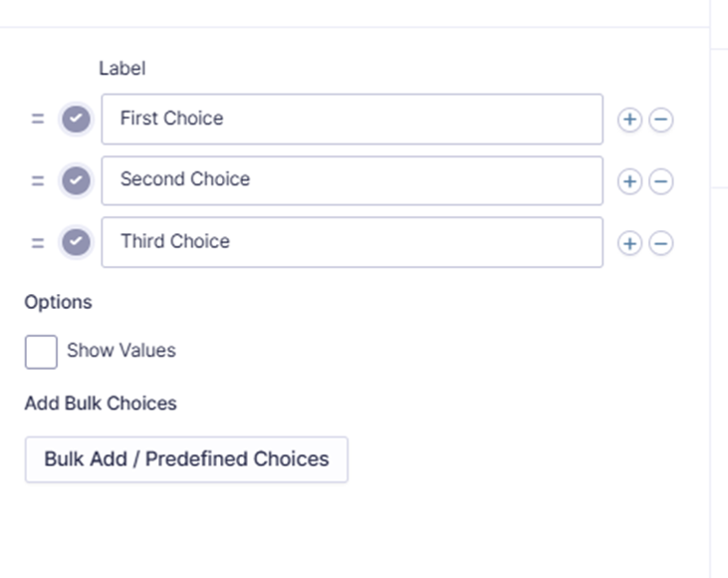The width and height of the screenshot is (728, 578).
Task: Toggle default selection for Third Choice
Action: [77, 243]
